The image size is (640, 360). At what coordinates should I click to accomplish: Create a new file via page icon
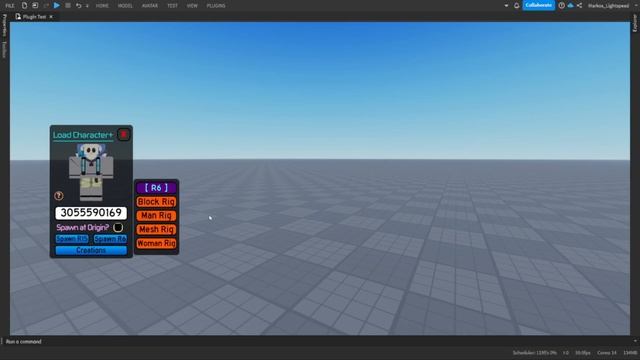tap(24, 6)
